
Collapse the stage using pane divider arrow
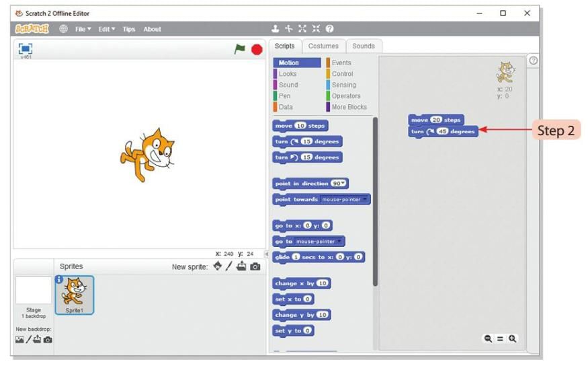[x=267, y=254]
